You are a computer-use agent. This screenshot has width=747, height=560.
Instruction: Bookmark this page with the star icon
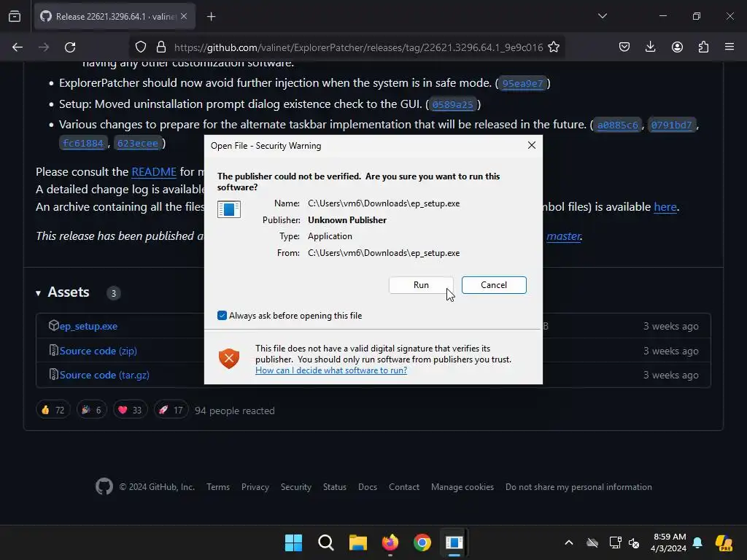click(x=554, y=47)
